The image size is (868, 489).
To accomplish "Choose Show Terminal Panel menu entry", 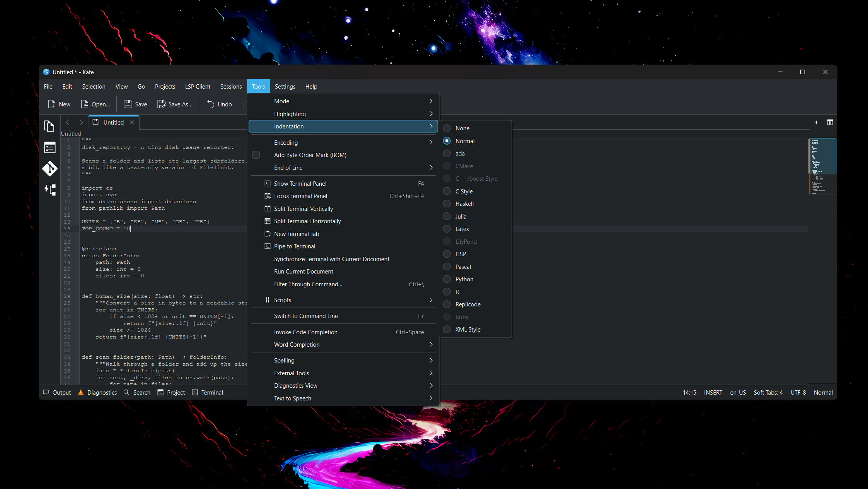I will [x=343, y=183].
